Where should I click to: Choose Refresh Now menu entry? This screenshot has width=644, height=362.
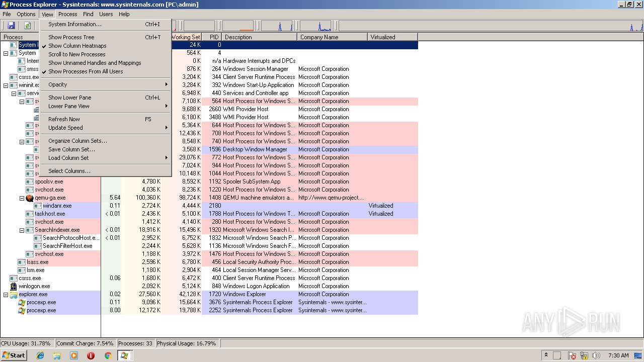point(105,119)
